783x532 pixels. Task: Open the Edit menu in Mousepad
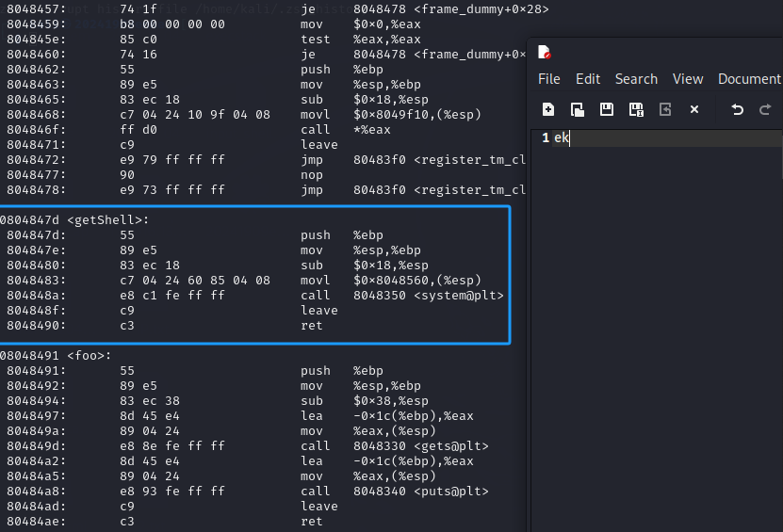tap(588, 79)
